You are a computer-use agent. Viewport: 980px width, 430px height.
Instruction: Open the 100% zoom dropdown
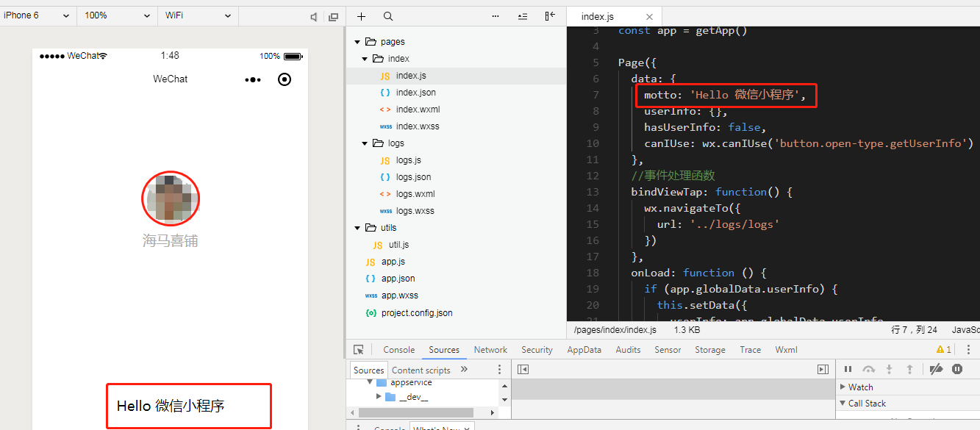(118, 15)
